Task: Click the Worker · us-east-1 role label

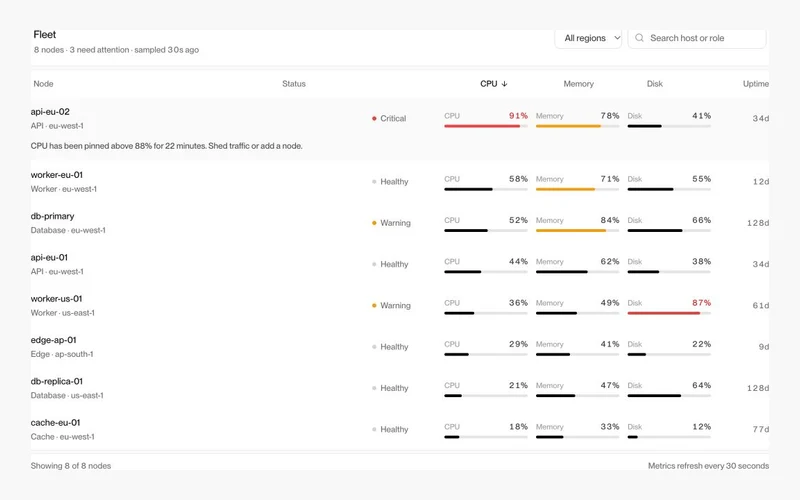Action: pyautogui.click(x=62, y=313)
